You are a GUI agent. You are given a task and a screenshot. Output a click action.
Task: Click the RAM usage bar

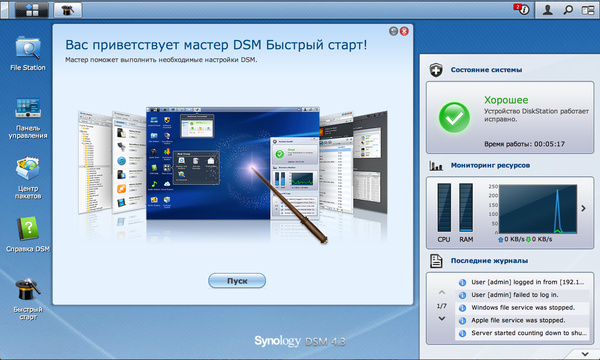(x=466, y=207)
